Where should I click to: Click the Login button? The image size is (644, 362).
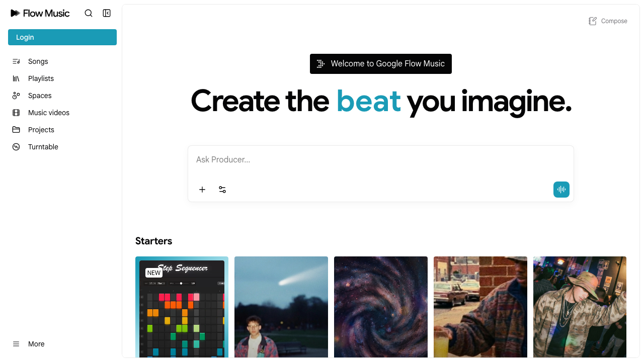(x=62, y=37)
